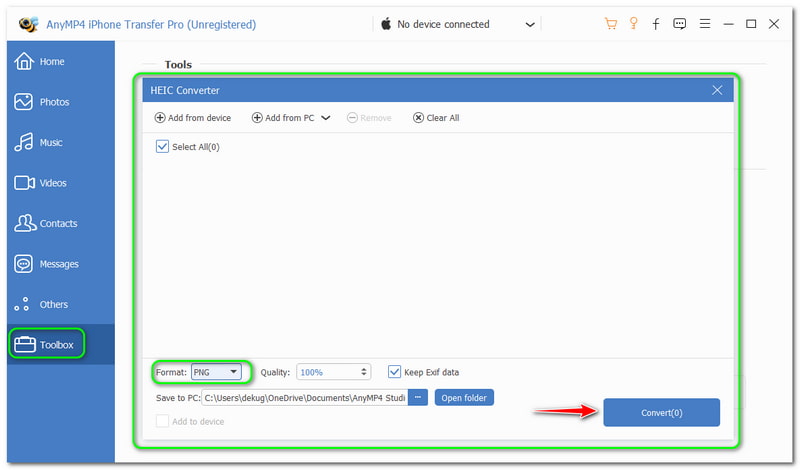Viewport: 800px width, 470px height.
Task: Click the Apple device icon
Action: [386, 23]
